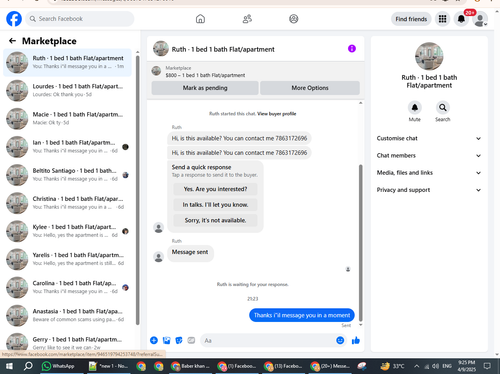This screenshot has height=374, width=500.
Task: Open the Facebook menu grid icon
Action: [x=442, y=19]
